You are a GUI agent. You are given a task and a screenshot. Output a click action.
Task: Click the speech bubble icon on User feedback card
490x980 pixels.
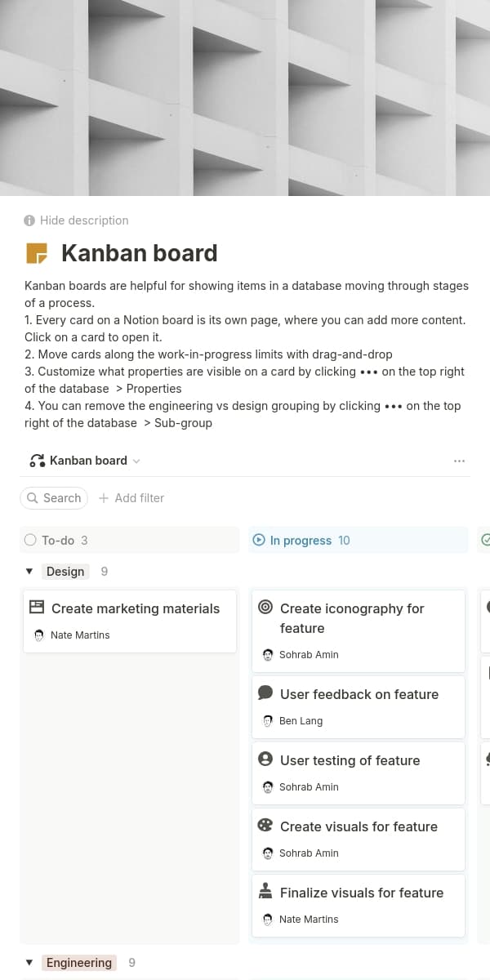point(265,693)
